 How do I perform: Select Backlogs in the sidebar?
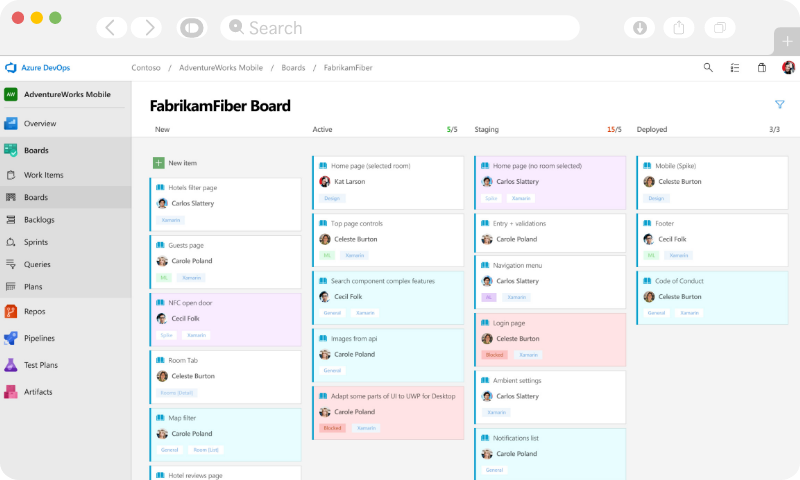coord(39,220)
